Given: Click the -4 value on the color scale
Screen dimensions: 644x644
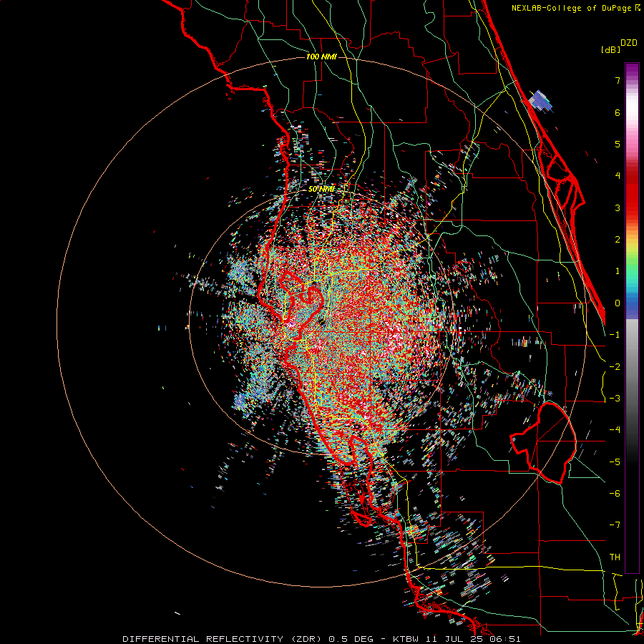Looking at the screenshot, I should point(615,429).
